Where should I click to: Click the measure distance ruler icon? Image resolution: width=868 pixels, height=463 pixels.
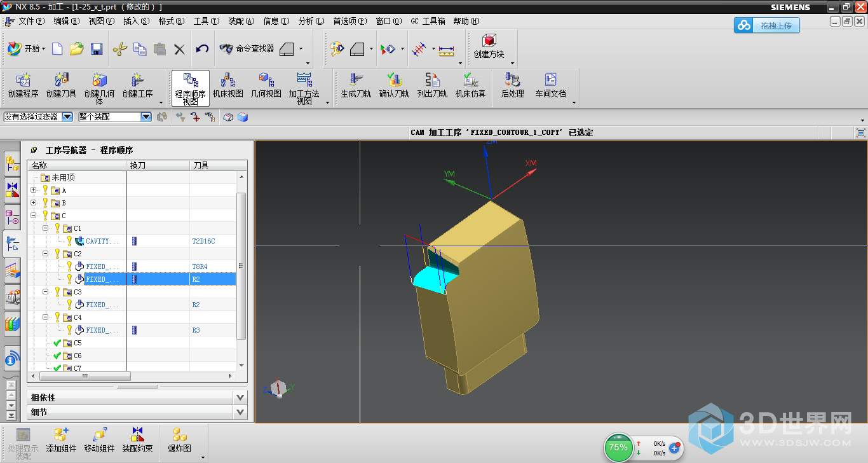(x=447, y=49)
